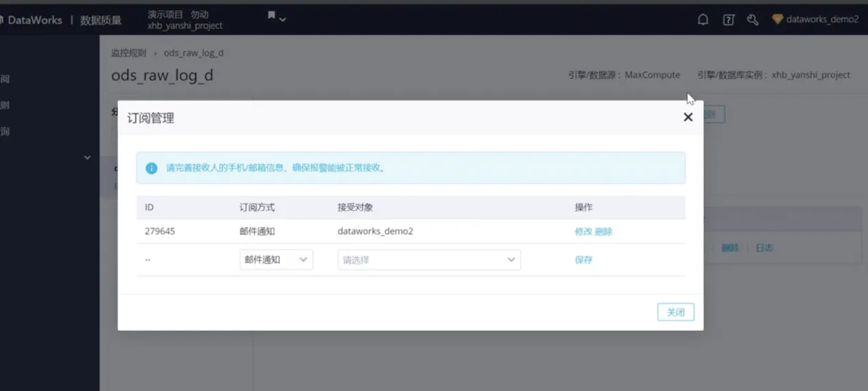Click the 修改 link for ID 279645

(x=583, y=231)
